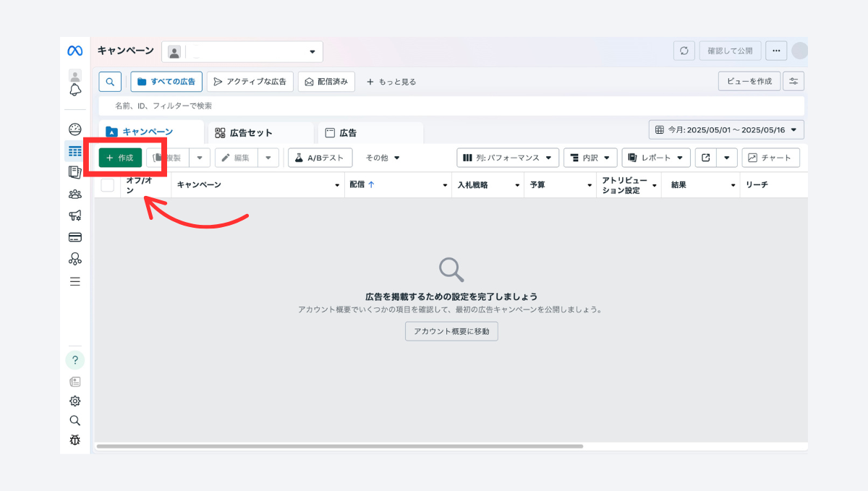868x491 pixels.
Task: Click the horizontal scrollbar at the bottom
Action: 339,446
